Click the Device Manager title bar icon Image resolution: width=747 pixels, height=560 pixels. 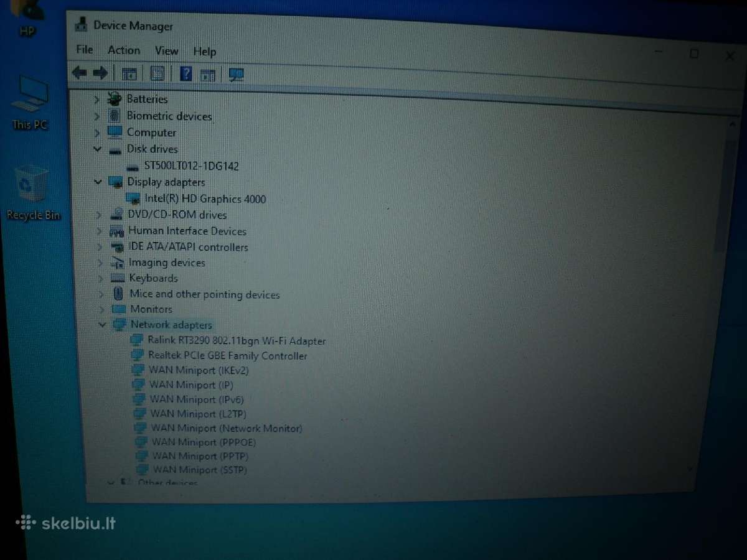point(80,25)
